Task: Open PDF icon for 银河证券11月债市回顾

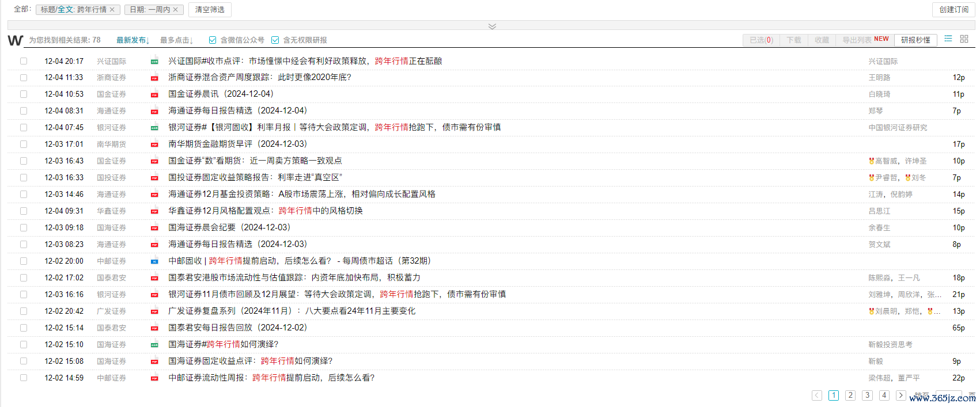Action: tap(154, 295)
